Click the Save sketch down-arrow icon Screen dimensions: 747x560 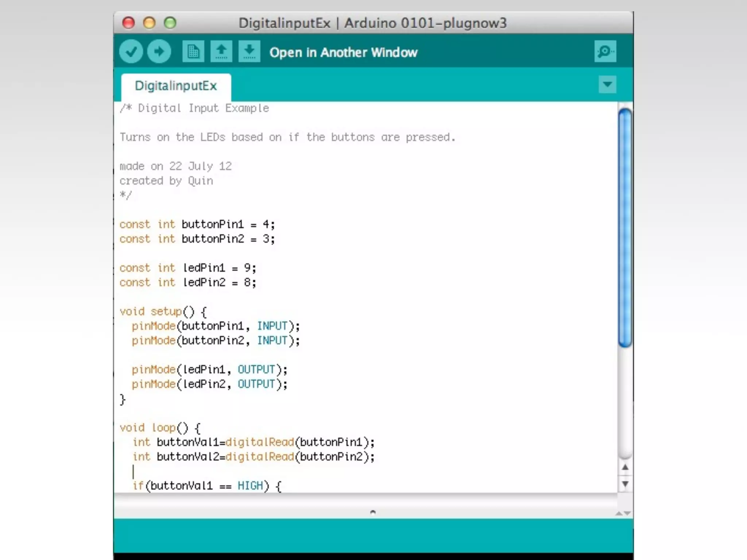(x=249, y=52)
